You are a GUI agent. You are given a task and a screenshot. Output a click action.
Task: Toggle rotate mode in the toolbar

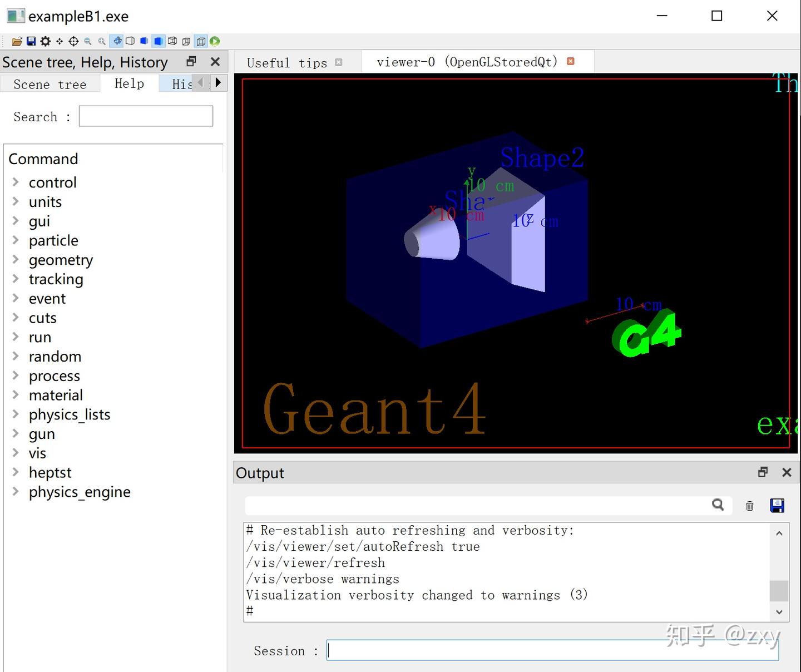(117, 41)
